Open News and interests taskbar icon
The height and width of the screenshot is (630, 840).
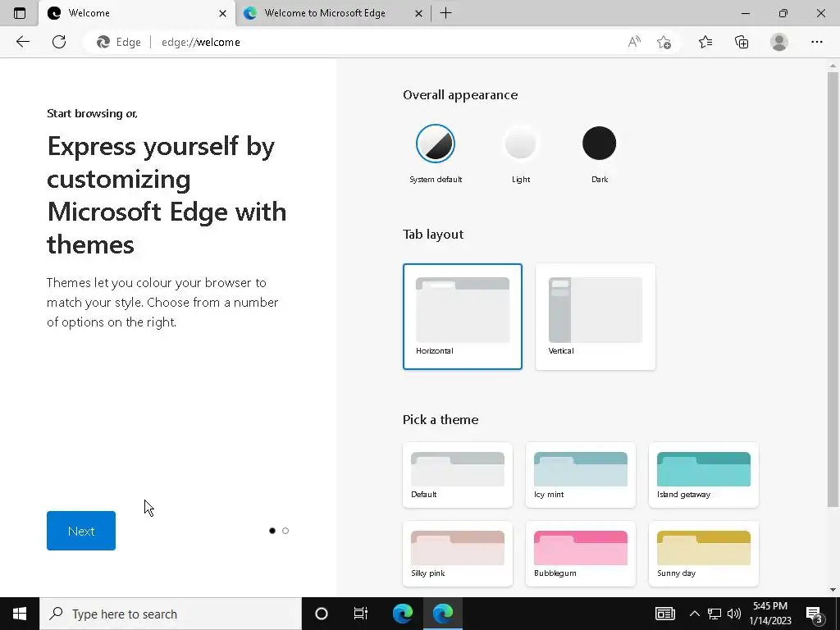[x=664, y=614]
